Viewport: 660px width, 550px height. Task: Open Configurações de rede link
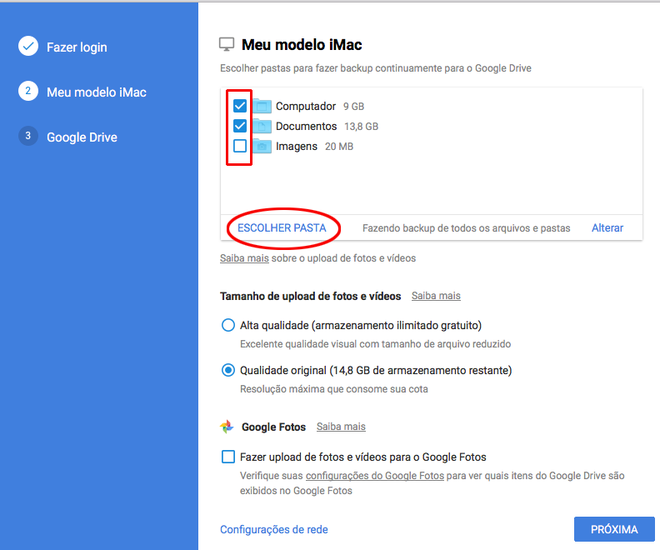pyautogui.click(x=274, y=529)
